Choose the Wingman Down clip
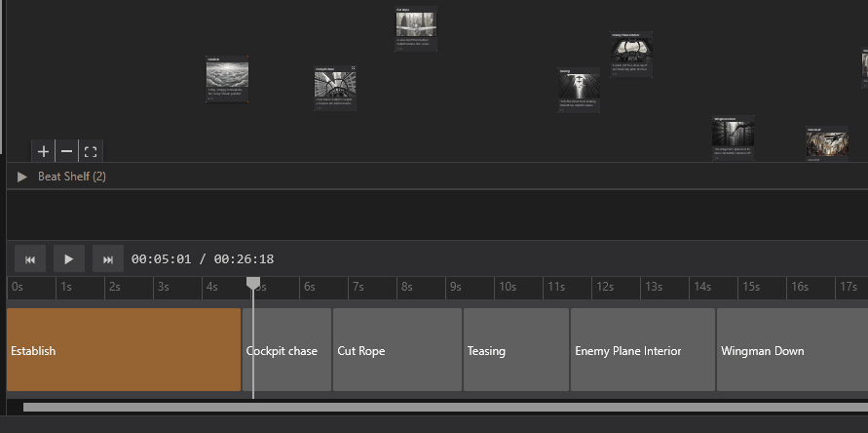The image size is (868, 433). point(789,350)
